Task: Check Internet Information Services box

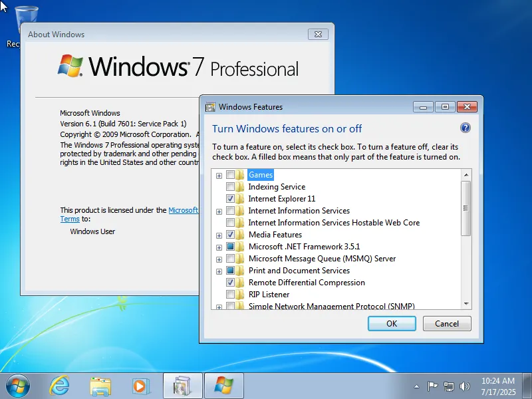Action: (x=230, y=211)
